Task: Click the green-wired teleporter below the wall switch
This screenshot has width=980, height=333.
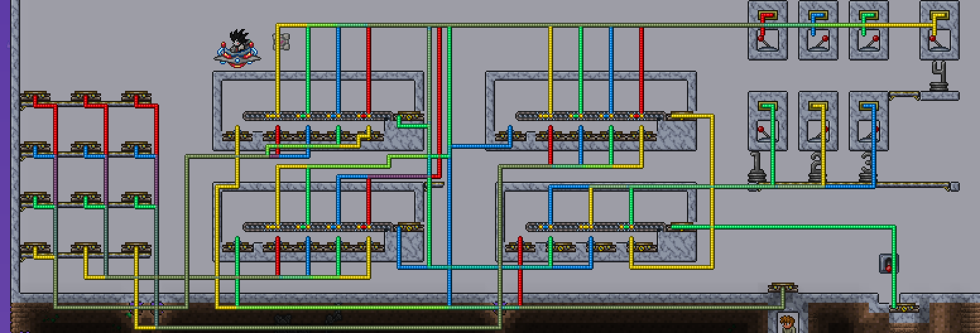Action: pos(904,308)
